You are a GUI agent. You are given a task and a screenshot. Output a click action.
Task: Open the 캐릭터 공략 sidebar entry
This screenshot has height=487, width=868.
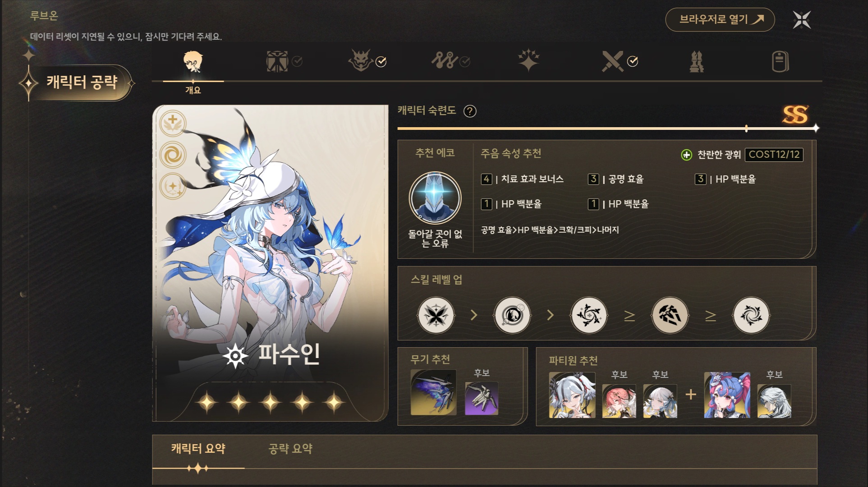81,83
